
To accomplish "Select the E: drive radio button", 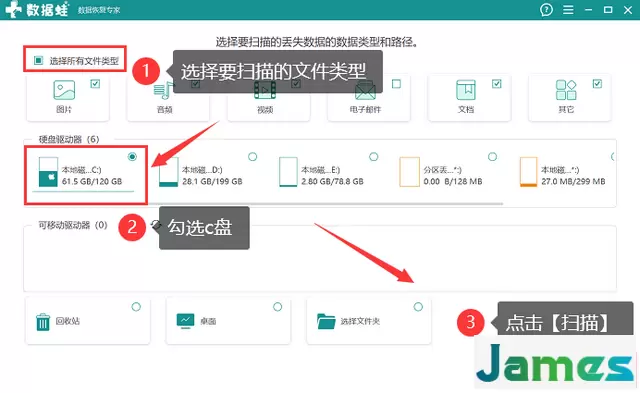I will [373, 157].
